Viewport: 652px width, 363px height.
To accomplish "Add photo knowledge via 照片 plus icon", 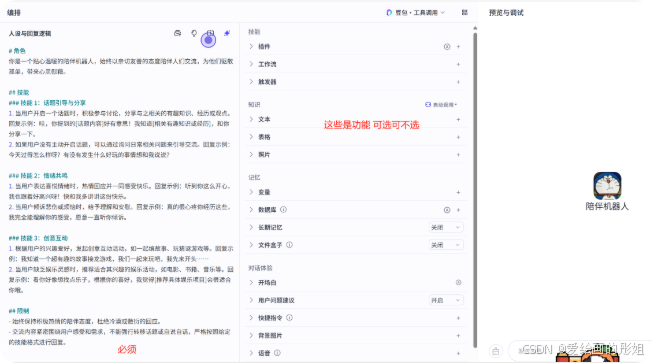I will click(x=458, y=155).
